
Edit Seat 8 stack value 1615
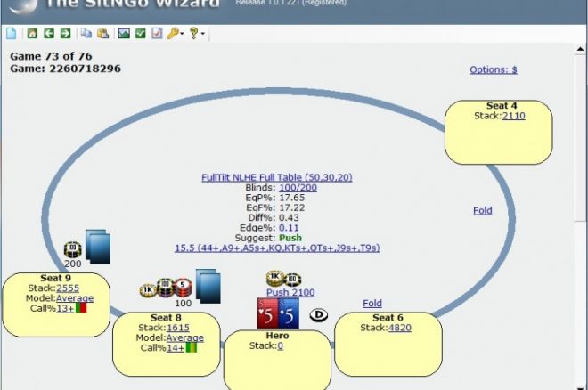pos(178,328)
